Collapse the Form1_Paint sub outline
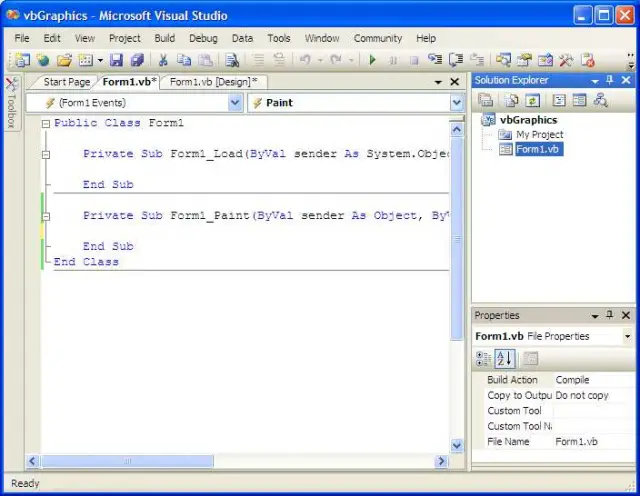 pyautogui.click(x=46, y=216)
